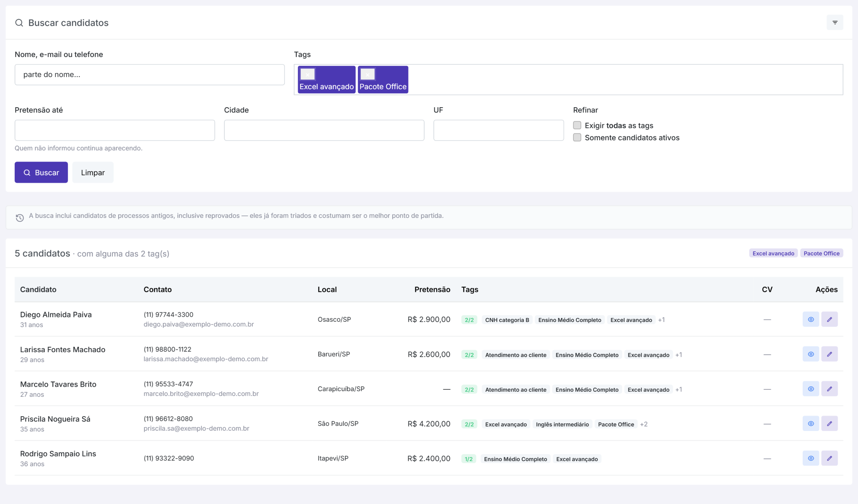Click the history icon in the info banner

(20, 218)
